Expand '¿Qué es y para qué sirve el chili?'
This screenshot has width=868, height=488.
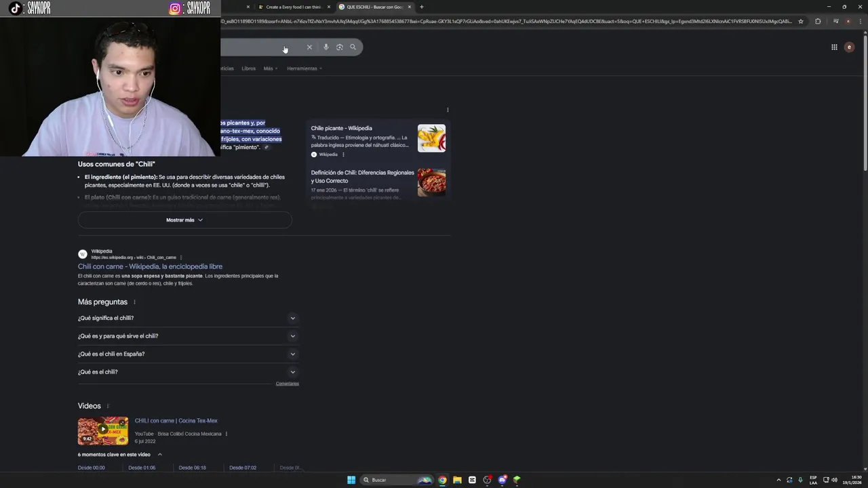click(188, 336)
